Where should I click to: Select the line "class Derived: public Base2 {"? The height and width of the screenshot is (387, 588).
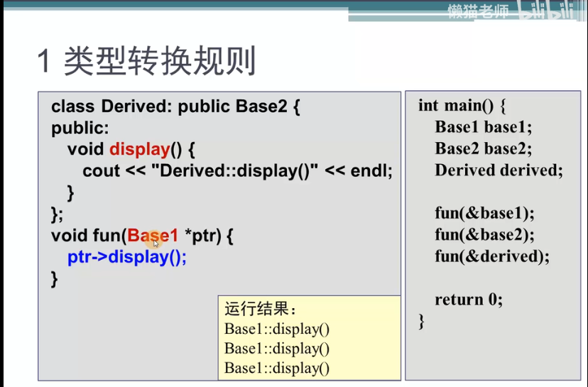click(175, 107)
